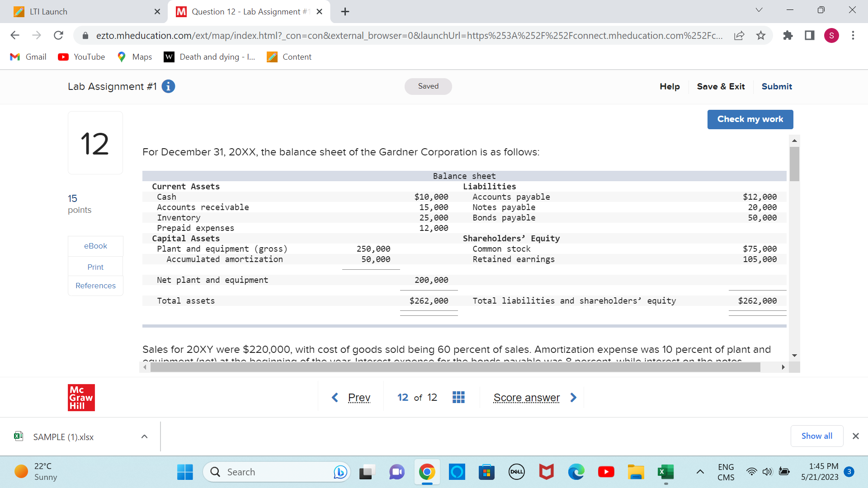Open the Chrome tab search dropdown

click(759, 10)
